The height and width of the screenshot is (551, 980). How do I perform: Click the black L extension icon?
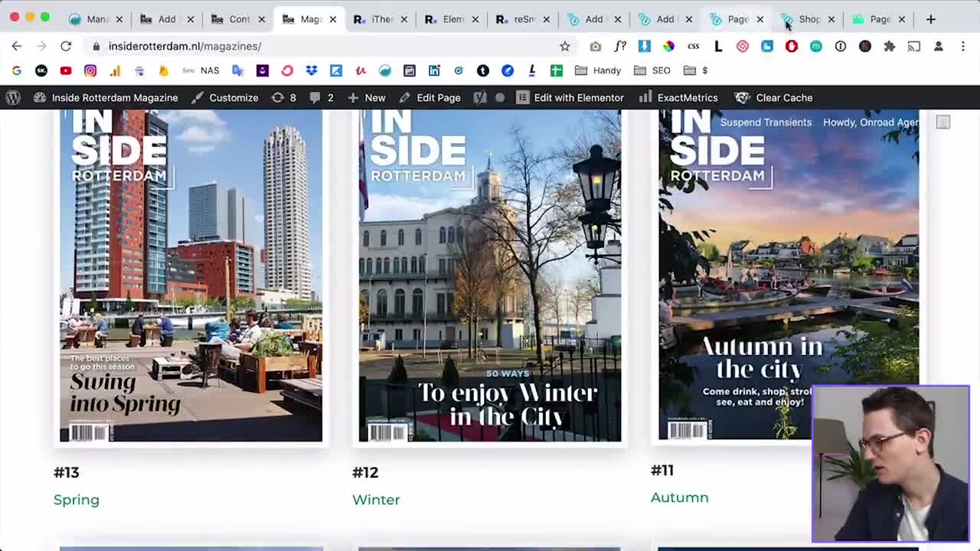(718, 46)
